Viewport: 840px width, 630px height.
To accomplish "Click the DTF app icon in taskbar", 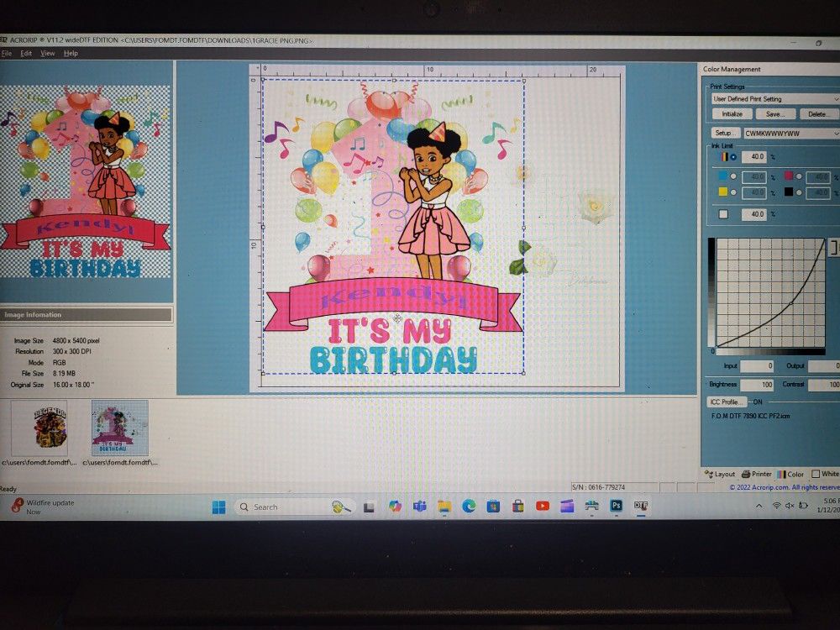I will [640, 506].
